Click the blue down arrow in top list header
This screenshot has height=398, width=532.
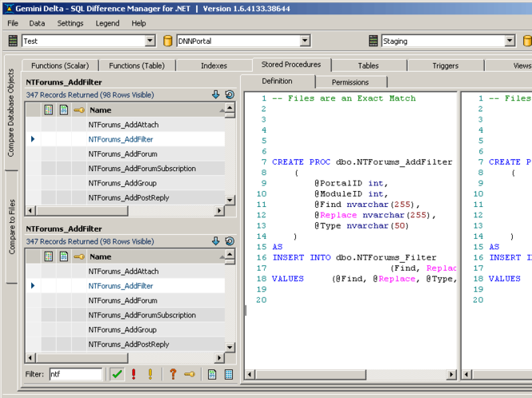click(x=215, y=94)
